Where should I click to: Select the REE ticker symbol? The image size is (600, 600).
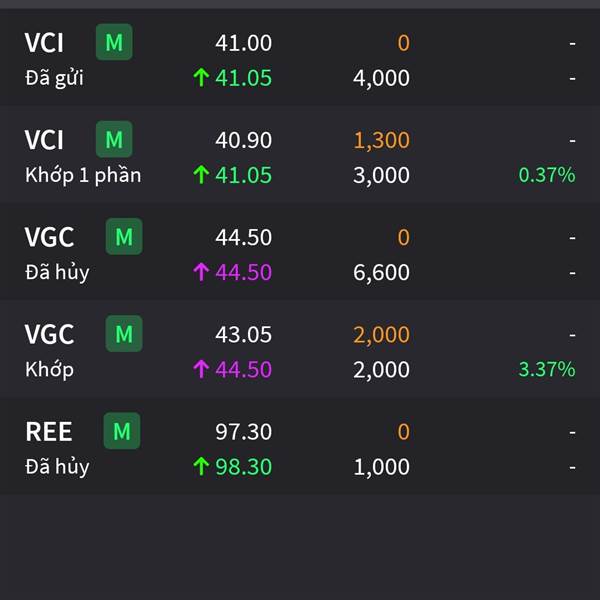tap(49, 432)
